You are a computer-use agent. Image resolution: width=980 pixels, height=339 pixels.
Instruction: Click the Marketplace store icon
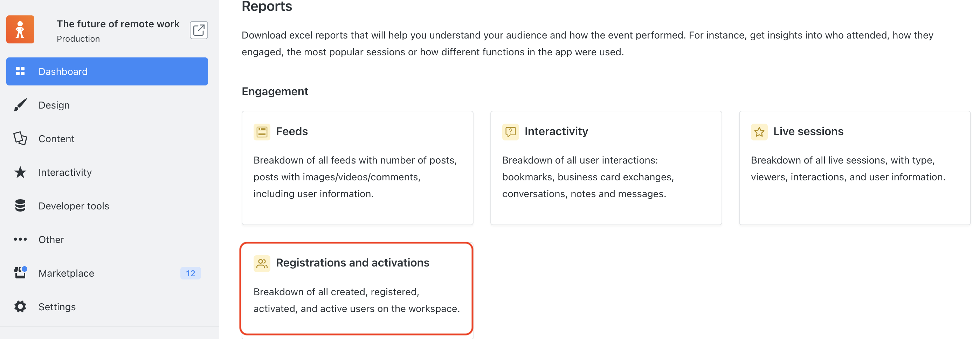tap(20, 273)
